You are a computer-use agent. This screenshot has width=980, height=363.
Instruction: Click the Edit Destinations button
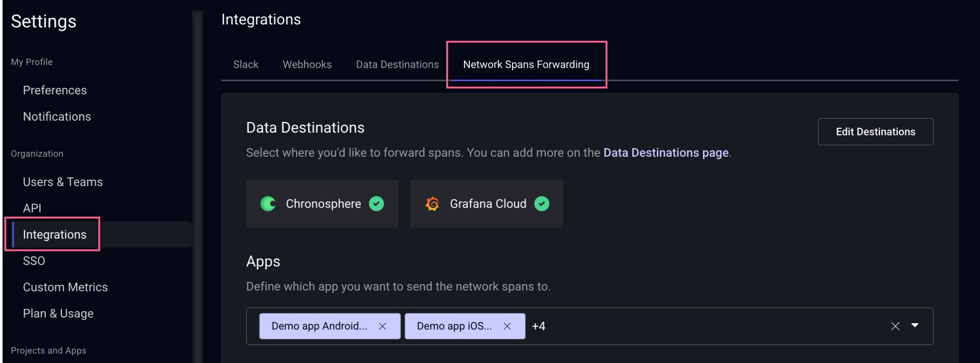(875, 132)
